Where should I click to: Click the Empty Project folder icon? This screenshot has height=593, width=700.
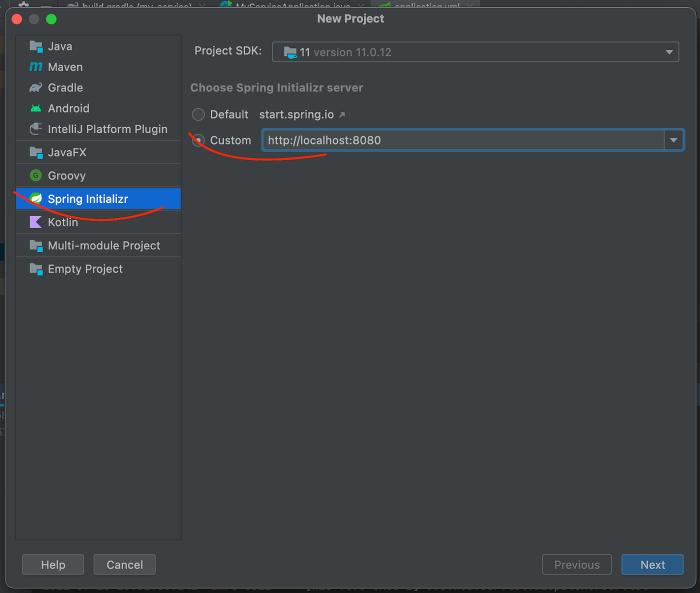coord(36,269)
